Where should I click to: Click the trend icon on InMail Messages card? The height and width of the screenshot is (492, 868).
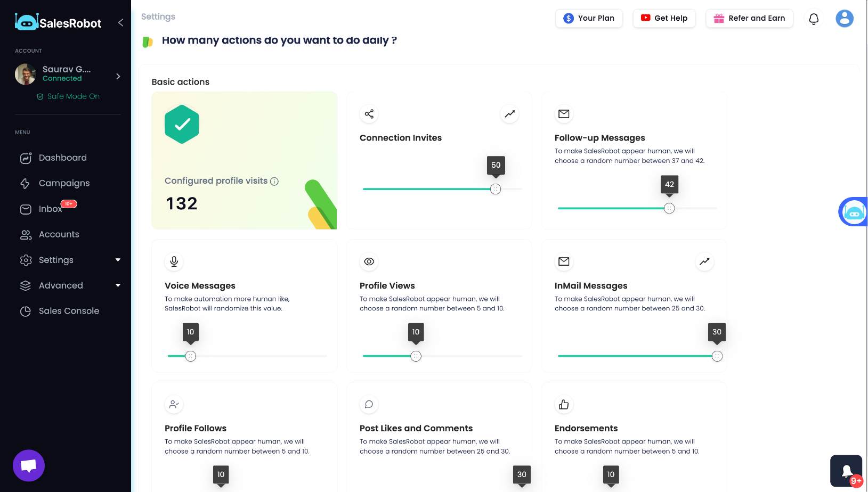point(704,261)
